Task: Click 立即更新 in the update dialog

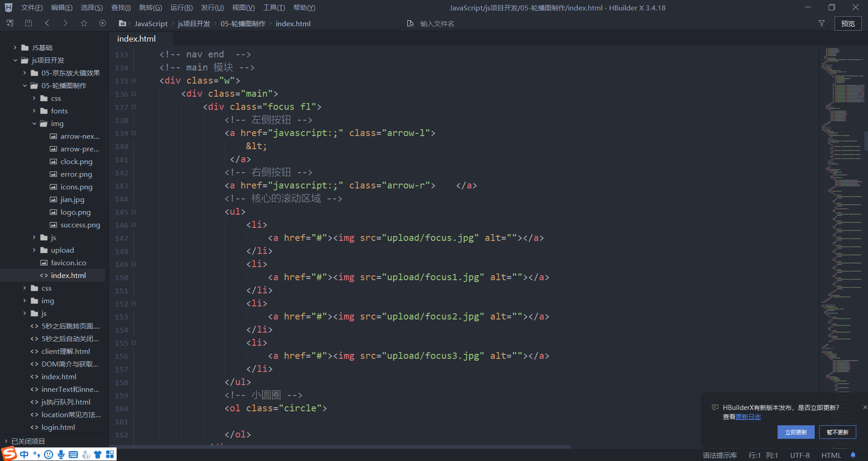Action: (x=796, y=432)
